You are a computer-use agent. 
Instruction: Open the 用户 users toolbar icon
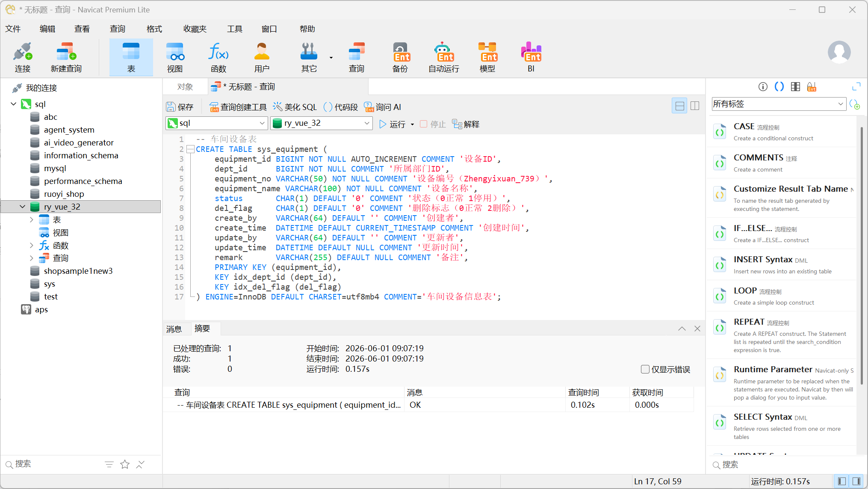point(262,58)
